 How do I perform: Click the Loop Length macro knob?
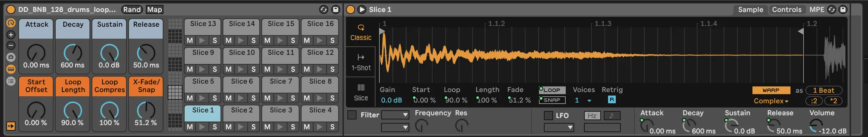pos(73,110)
